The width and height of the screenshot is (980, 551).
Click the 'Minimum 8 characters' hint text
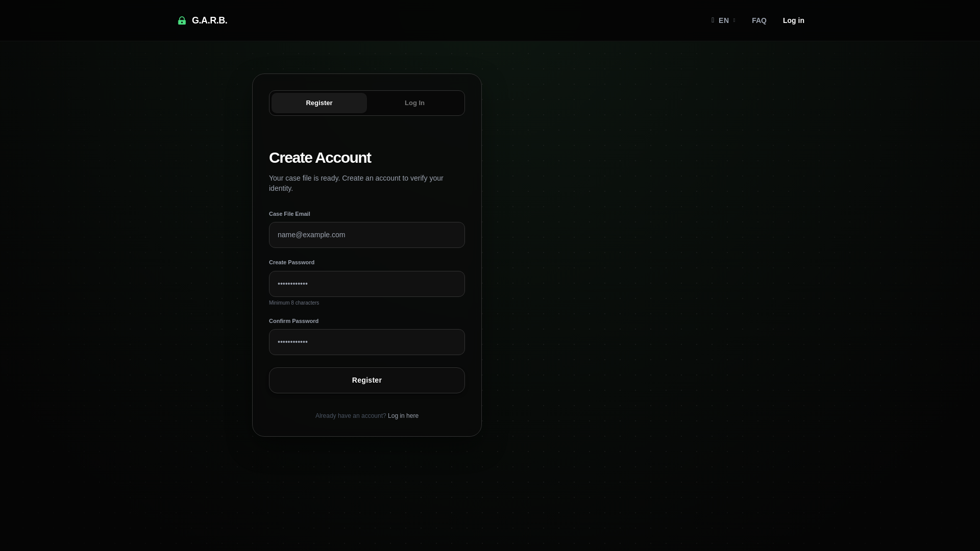294,303
